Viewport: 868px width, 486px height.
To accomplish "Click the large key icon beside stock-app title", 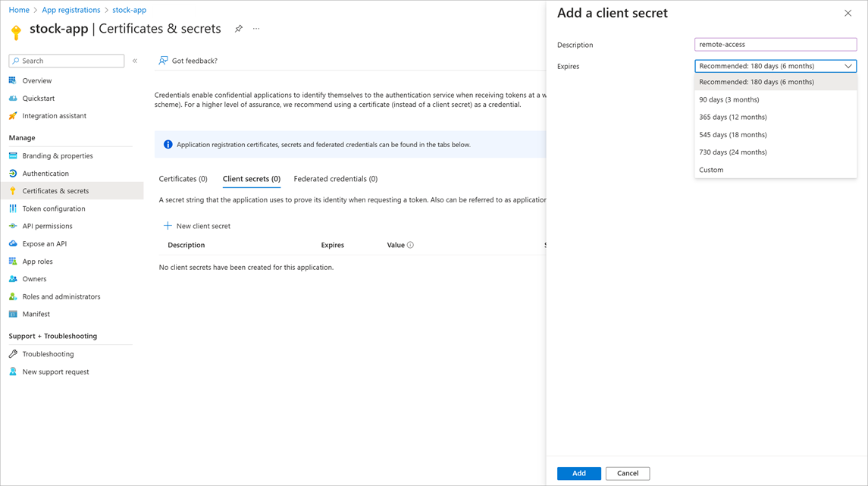I will coord(16,32).
